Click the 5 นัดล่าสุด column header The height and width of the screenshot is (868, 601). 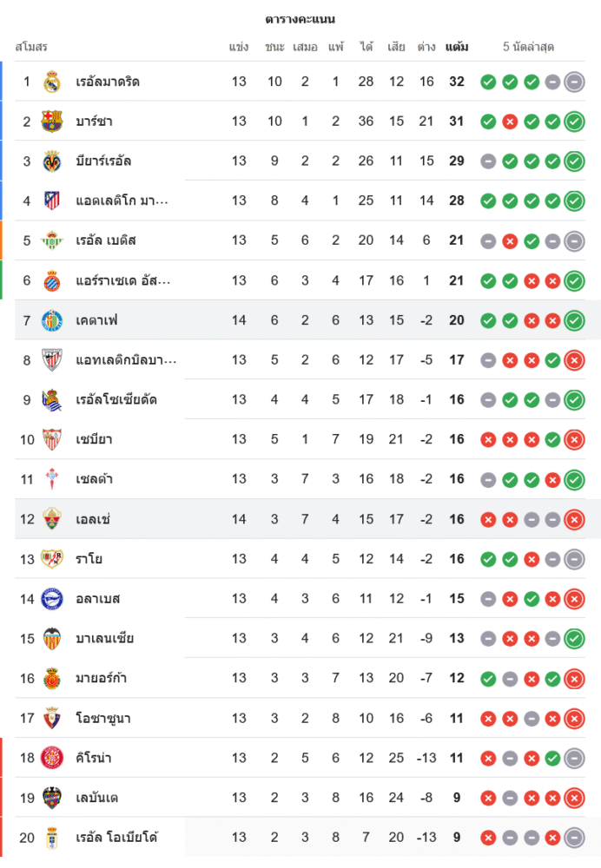click(528, 47)
